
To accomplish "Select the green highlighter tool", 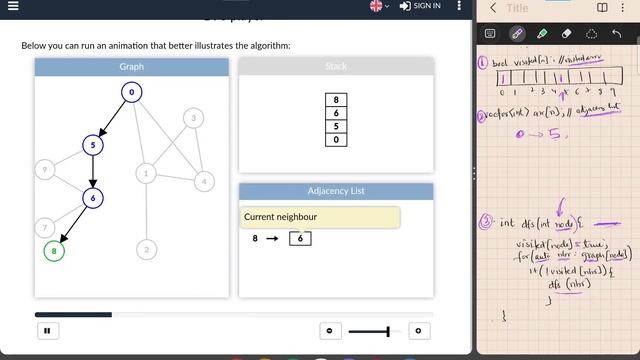I will [542, 33].
